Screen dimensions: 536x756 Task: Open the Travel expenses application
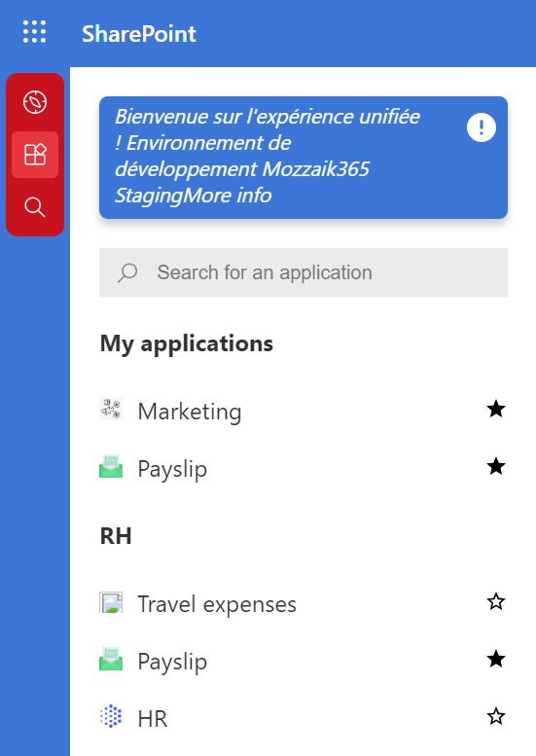click(217, 604)
